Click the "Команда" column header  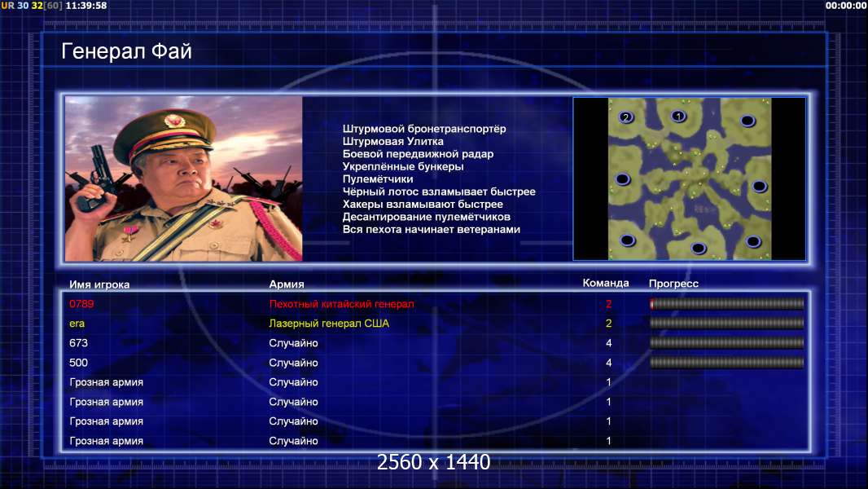(606, 283)
